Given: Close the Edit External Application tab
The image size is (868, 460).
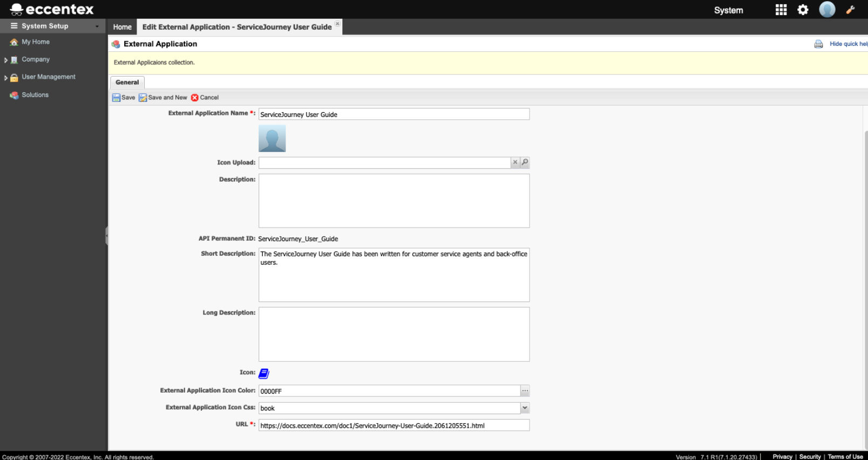Looking at the screenshot, I should pyautogui.click(x=337, y=24).
